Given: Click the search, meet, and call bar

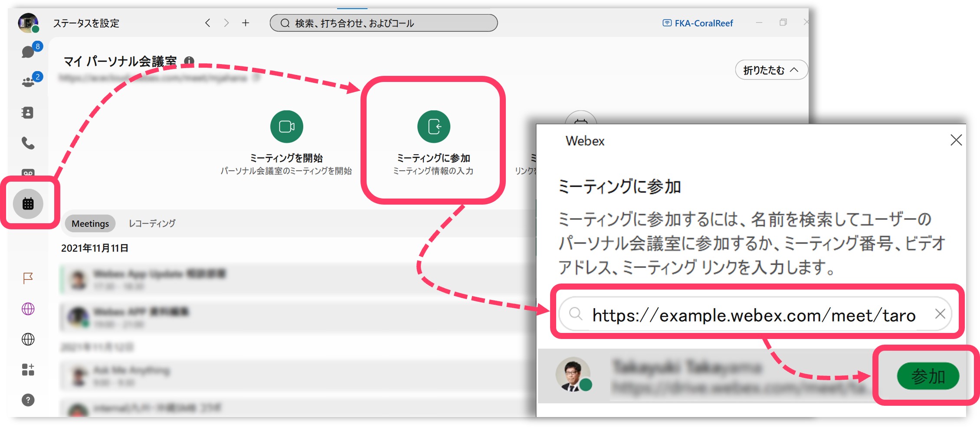Looking at the screenshot, I should tap(383, 23).
